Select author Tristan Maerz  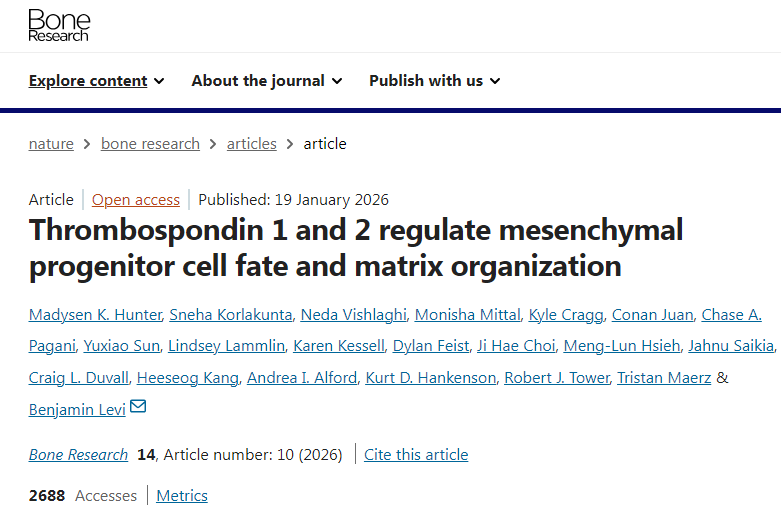[664, 377]
